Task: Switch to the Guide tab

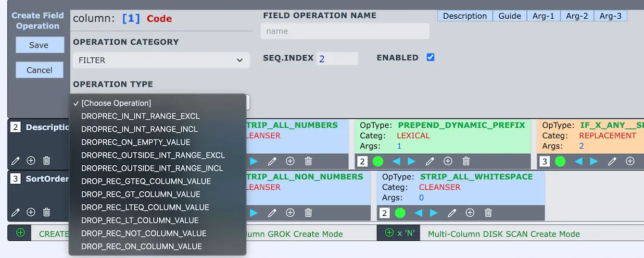Action: [x=510, y=16]
